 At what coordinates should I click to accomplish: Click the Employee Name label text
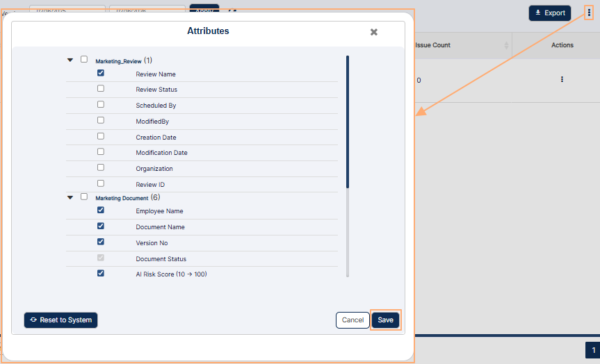click(160, 211)
